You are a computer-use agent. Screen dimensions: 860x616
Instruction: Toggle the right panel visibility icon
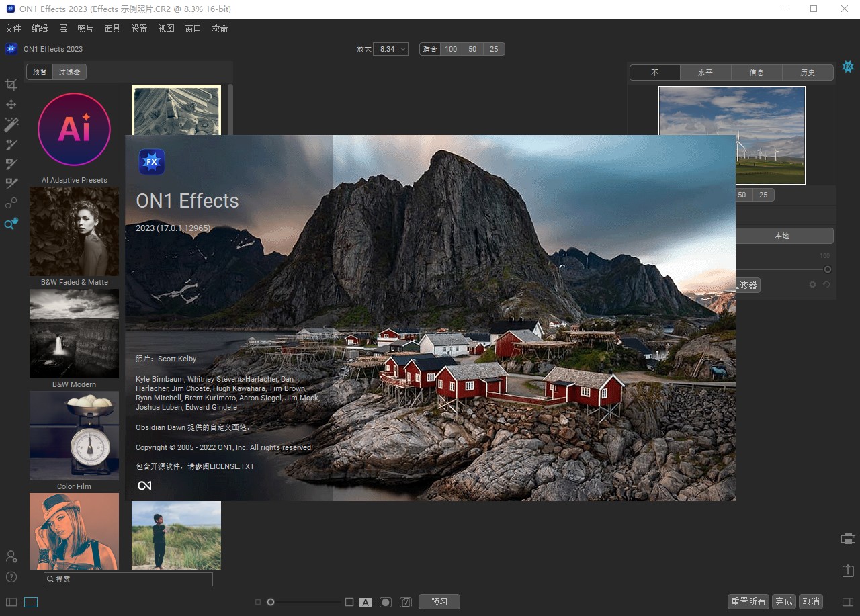(x=848, y=602)
